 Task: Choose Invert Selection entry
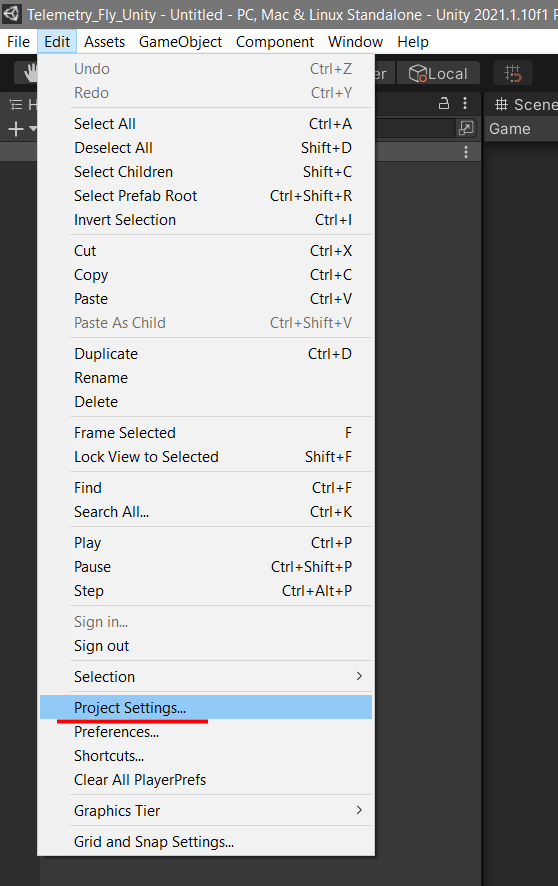pyautogui.click(x=206, y=220)
